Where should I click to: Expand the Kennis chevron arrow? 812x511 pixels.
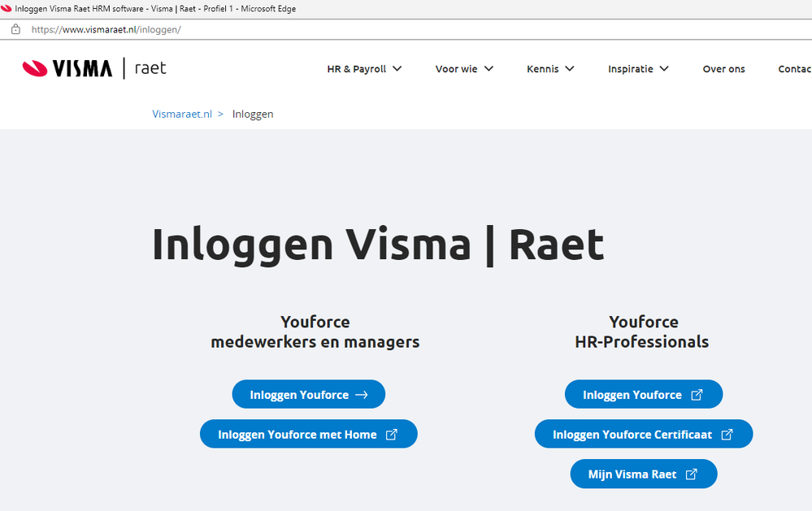pyautogui.click(x=570, y=69)
